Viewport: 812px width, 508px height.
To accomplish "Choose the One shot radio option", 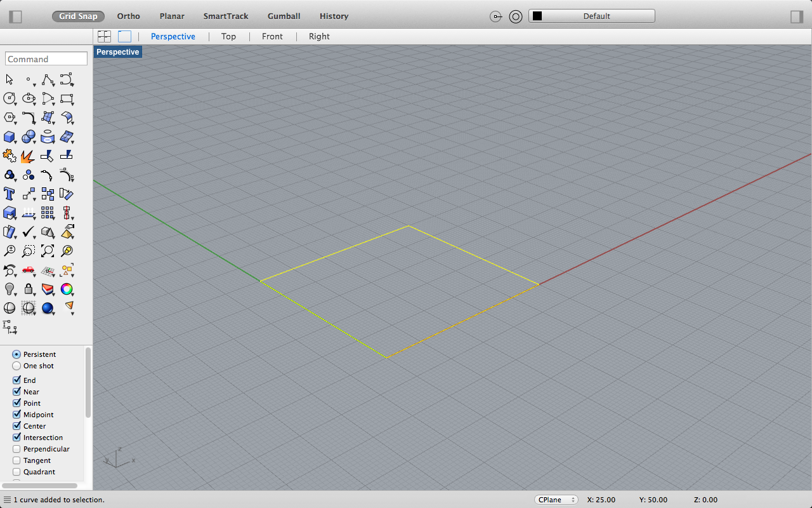I will (x=16, y=366).
